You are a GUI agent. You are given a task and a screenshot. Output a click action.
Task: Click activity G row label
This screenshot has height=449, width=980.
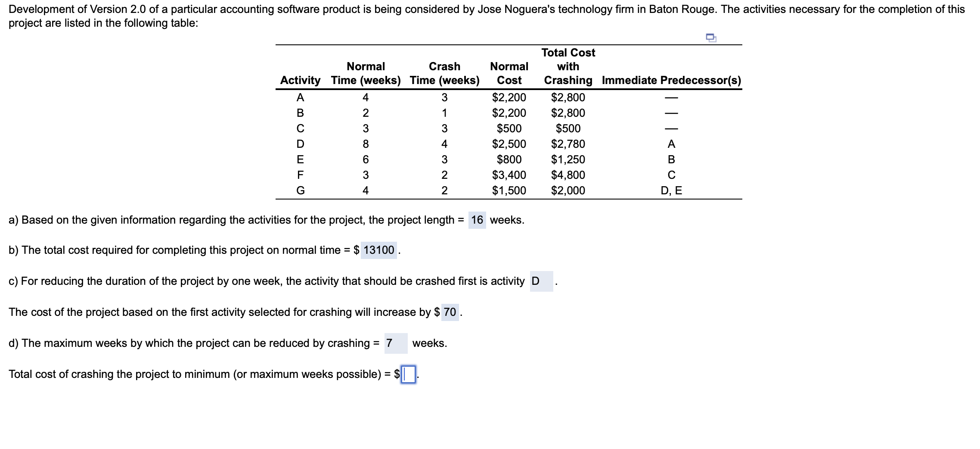[x=300, y=190]
